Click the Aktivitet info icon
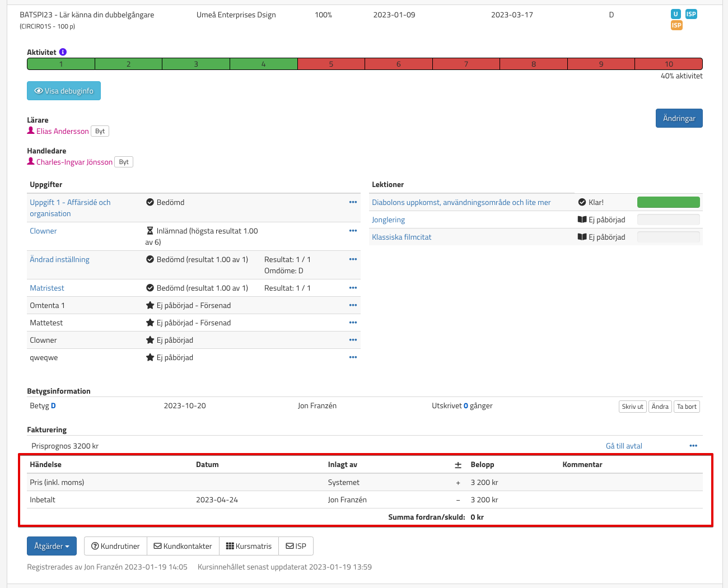The height and width of the screenshot is (588, 728). click(x=63, y=52)
